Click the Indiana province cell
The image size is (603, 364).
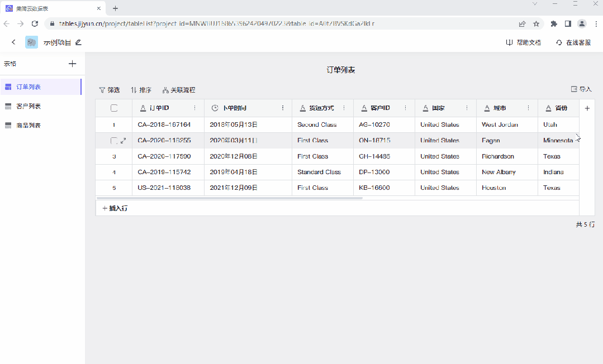[558, 172]
